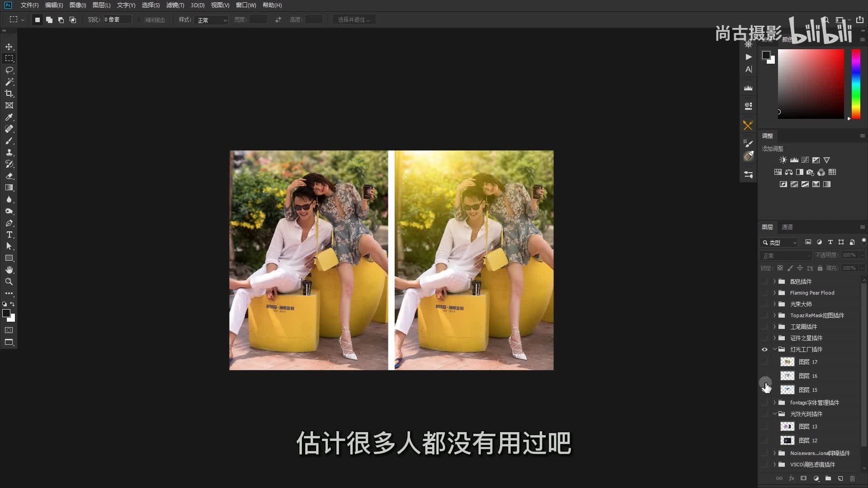Select the Zoom tool
The image size is (868, 488).
[x=9, y=282]
